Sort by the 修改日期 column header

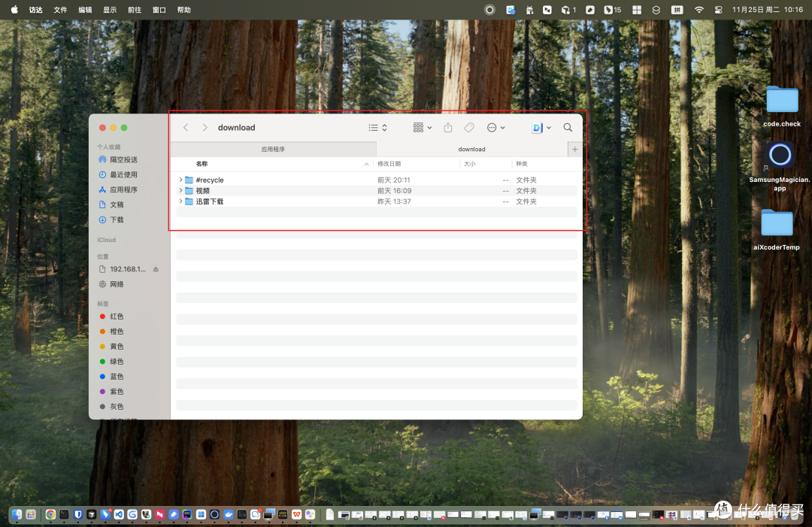point(389,164)
